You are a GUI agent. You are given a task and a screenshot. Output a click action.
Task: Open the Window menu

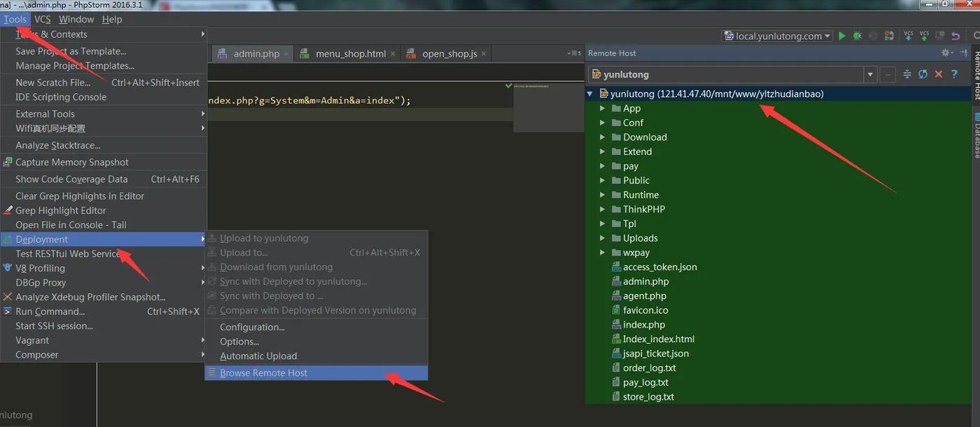click(x=76, y=19)
